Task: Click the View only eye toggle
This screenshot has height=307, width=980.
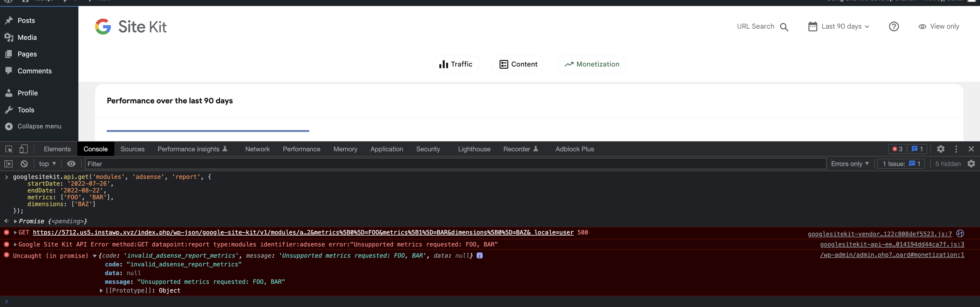Action: pyautogui.click(x=923, y=26)
